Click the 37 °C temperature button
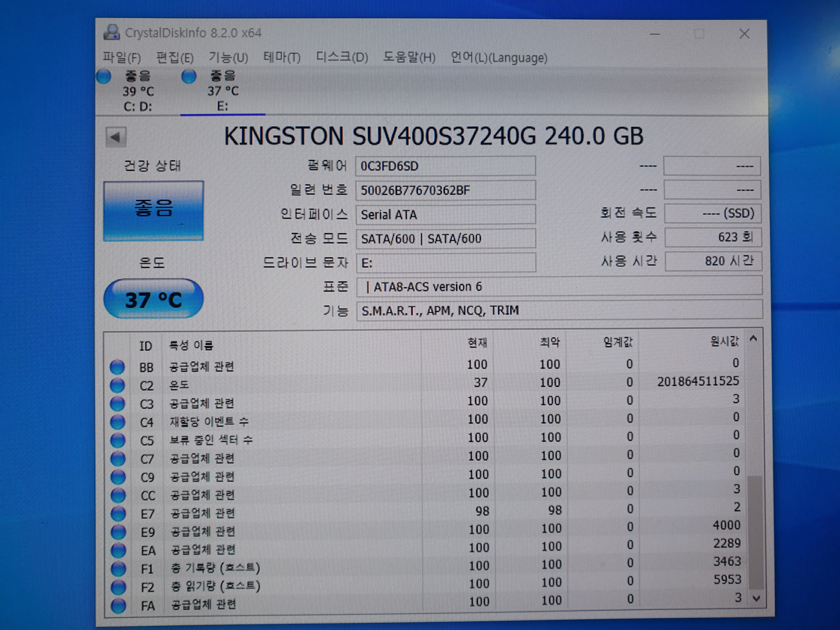This screenshot has height=630, width=840. coord(153,299)
